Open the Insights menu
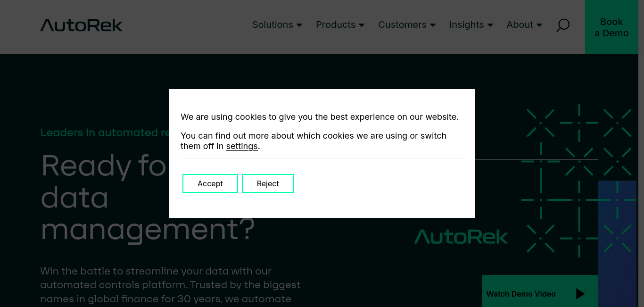 coord(466,25)
